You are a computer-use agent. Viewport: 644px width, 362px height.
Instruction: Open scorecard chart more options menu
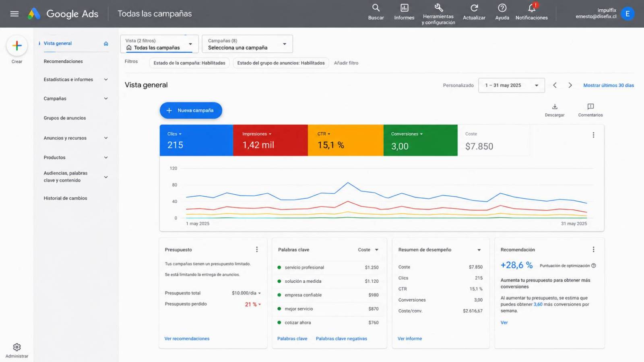pyautogui.click(x=593, y=135)
